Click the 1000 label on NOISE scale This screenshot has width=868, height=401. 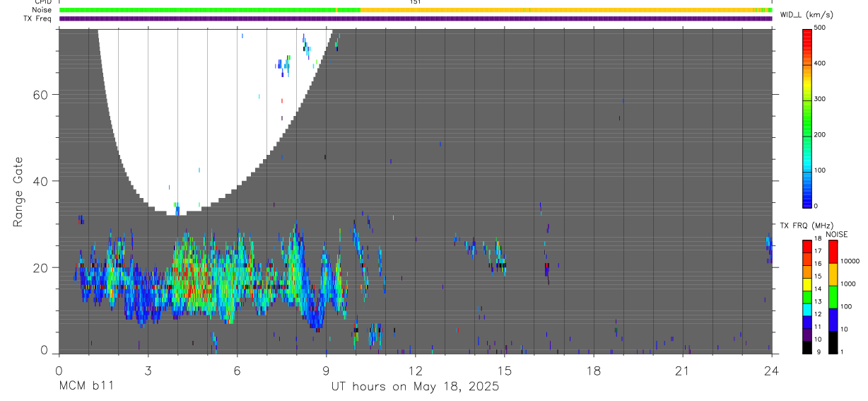click(x=849, y=284)
